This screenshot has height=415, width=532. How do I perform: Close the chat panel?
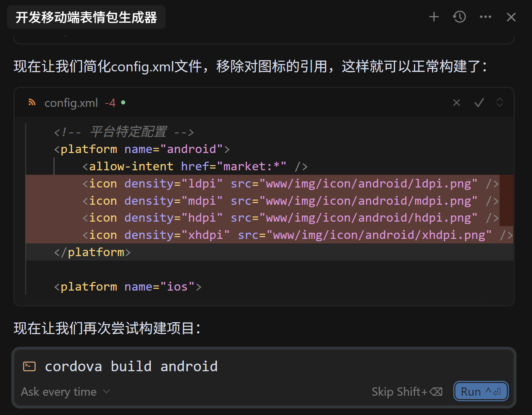click(511, 17)
